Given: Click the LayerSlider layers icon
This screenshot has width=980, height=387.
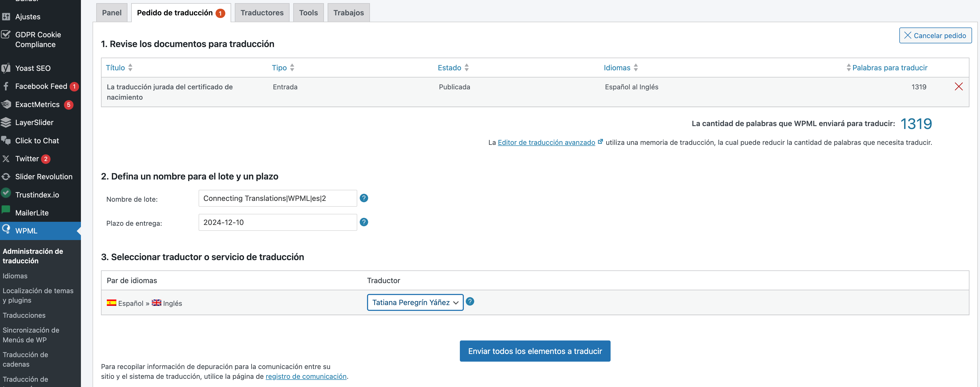Looking at the screenshot, I should [6, 122].
